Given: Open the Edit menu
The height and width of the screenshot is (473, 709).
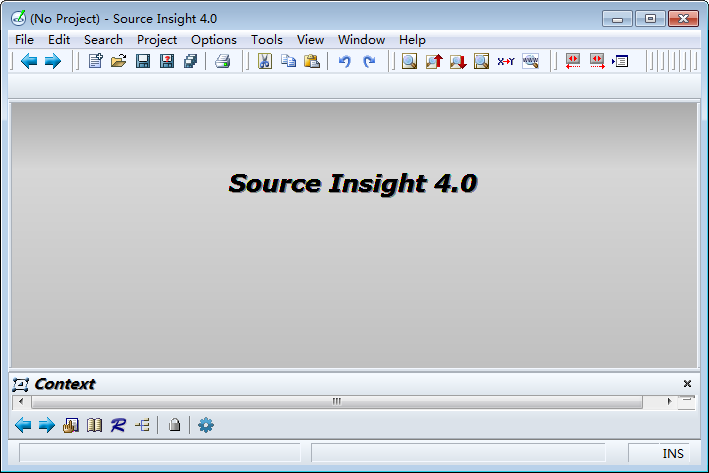Looking at the screenshot, I should click(x=59, y=40).
